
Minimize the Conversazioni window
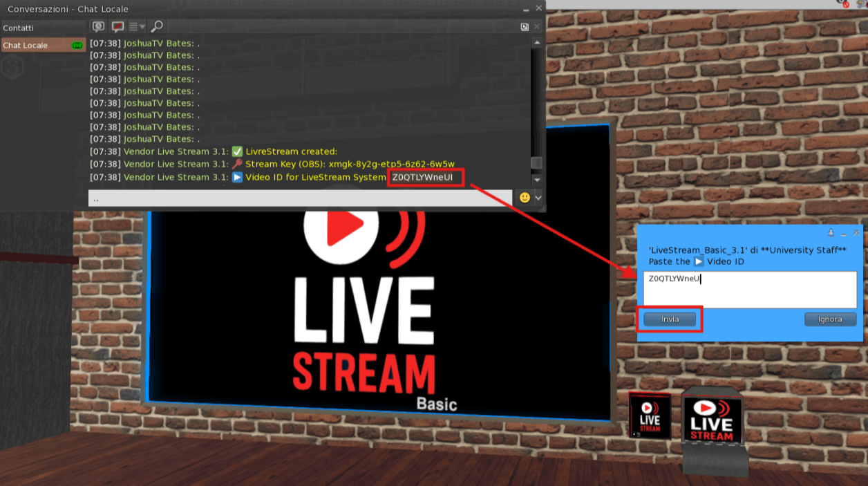tap(525, 9)
